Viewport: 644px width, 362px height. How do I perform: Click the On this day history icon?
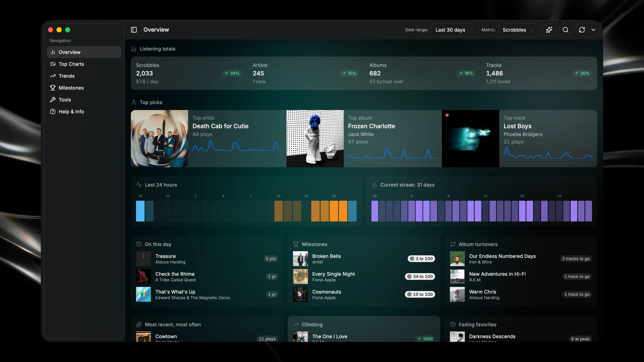pyautogui.click(x=139, y=244)
